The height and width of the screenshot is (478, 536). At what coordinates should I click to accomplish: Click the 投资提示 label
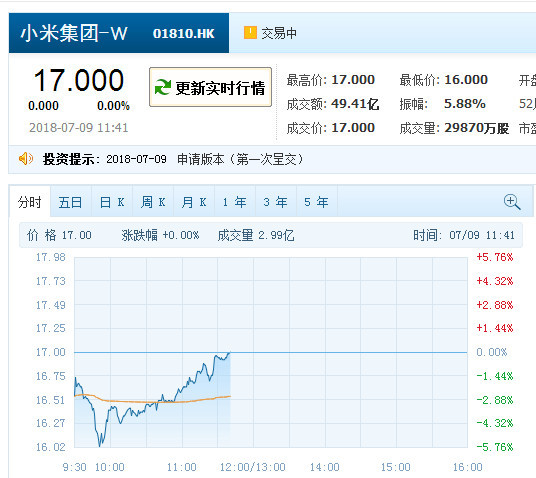tap(69, 159)
